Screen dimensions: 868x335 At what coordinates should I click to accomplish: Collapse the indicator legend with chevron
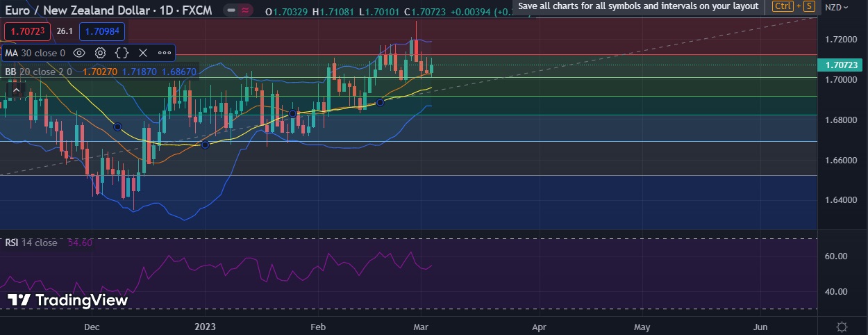click(17, 90)
